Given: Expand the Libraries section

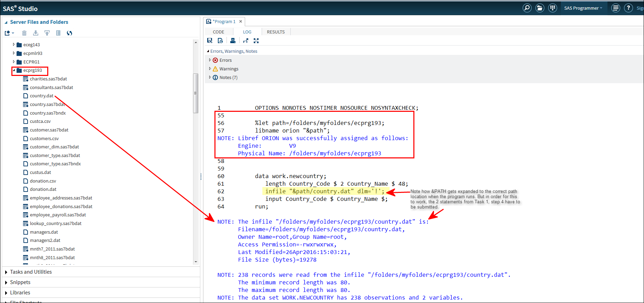Looking at the screenshot, I should (x=6, y=293).
